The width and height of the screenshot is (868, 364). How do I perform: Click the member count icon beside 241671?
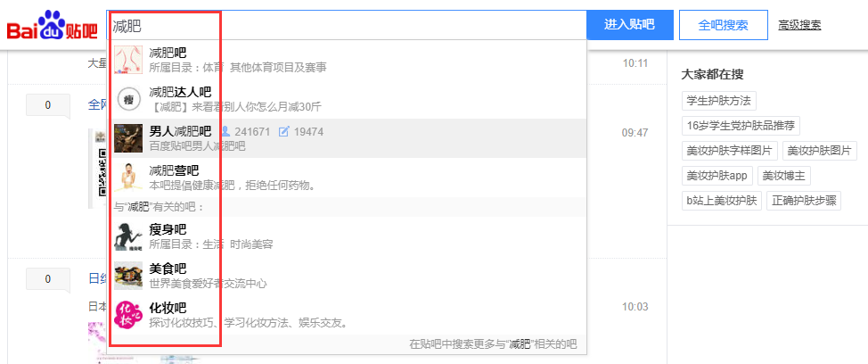coord(225,132)
